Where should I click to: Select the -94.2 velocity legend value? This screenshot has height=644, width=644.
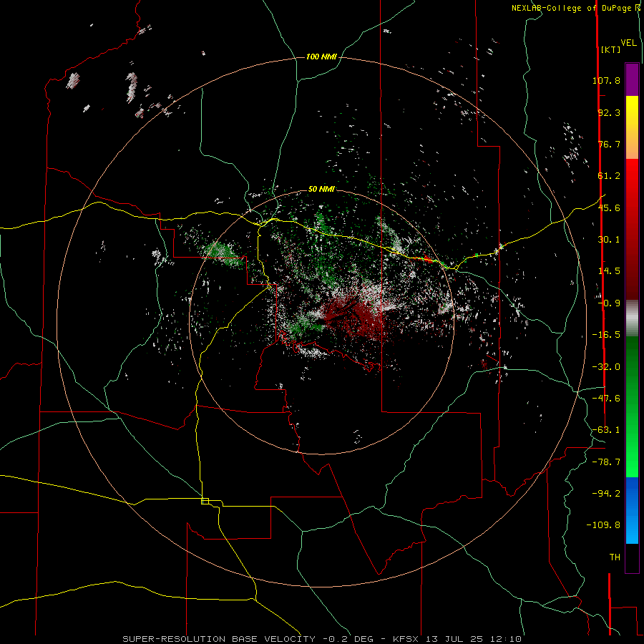point(606,494)
